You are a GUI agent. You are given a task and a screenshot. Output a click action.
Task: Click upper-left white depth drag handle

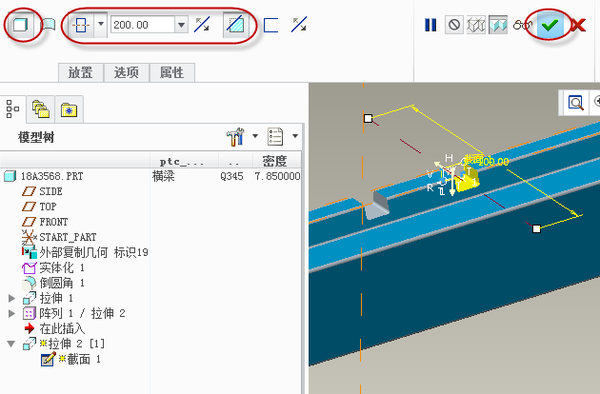(x=368, y=118)
